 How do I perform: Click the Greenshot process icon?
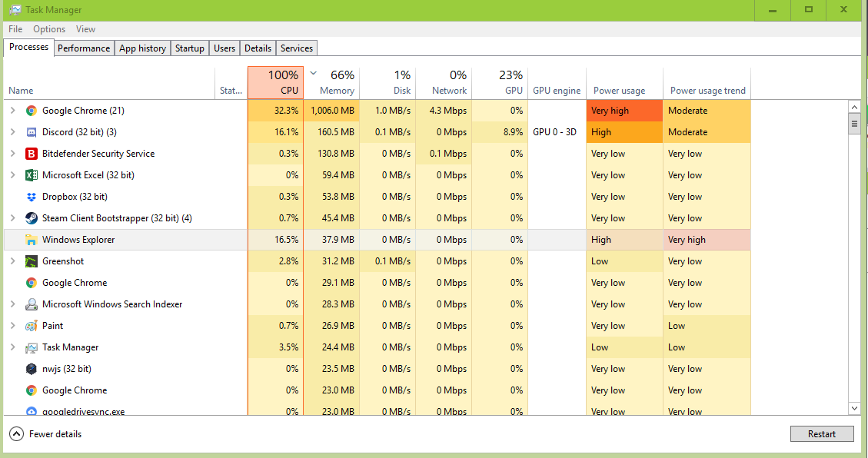pyautogui.click(x=32, y=261)
